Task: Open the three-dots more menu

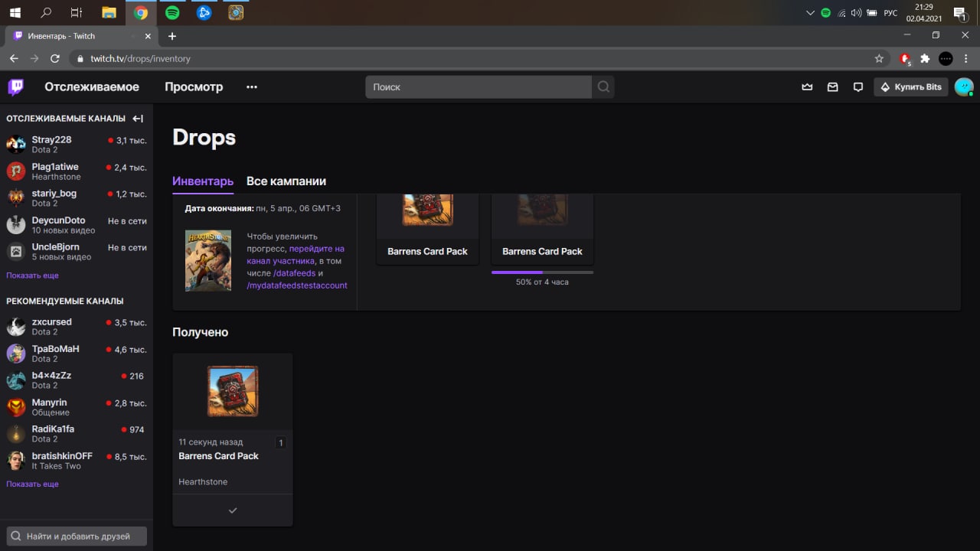Action: coord(252,87)
